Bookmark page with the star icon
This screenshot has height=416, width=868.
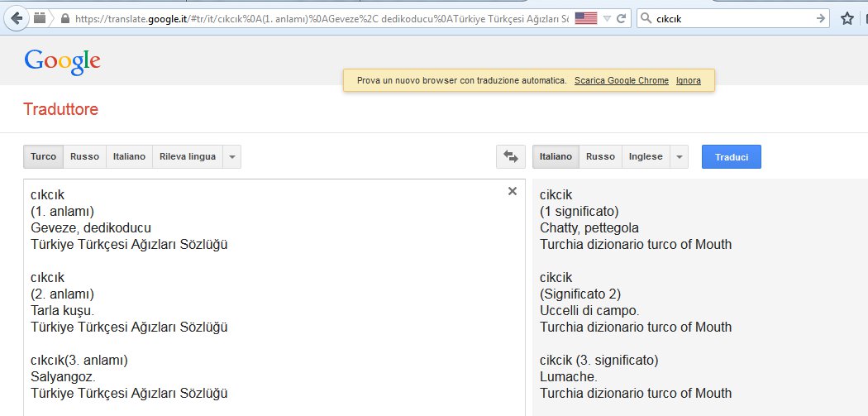[x=847, y=19]
